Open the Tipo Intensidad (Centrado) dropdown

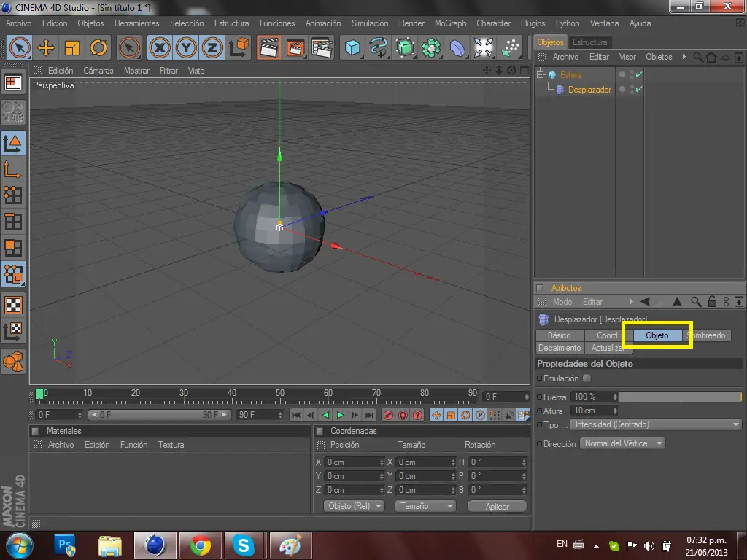click(x=657, y=424)
